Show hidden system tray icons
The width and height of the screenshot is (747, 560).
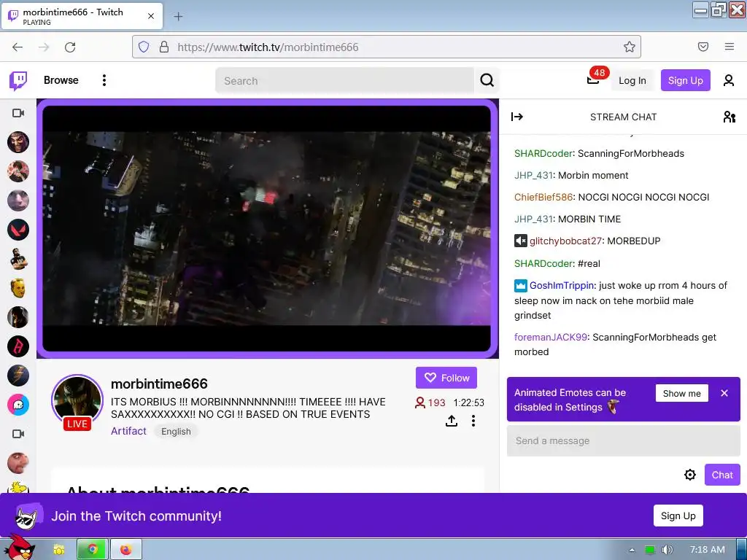[632, 550]
